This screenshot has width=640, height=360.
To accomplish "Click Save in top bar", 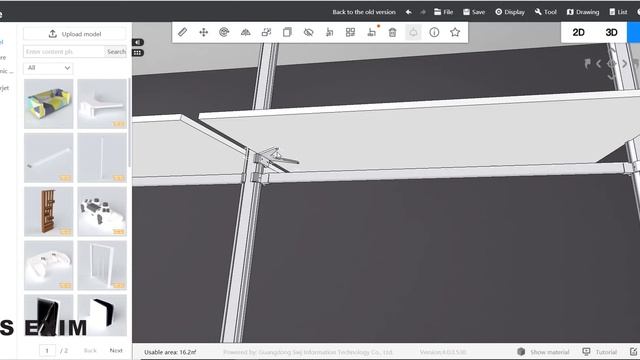I will 474,12.
